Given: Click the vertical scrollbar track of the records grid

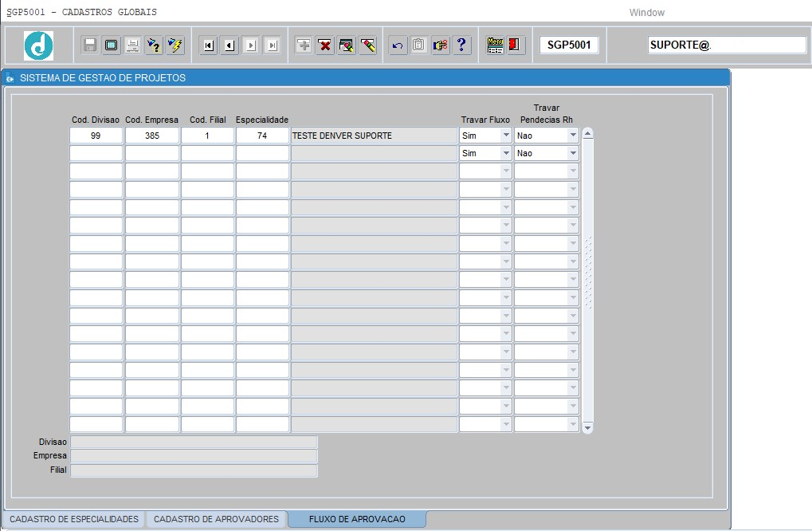Looking at the screenshot, I should tap(587, 280).
